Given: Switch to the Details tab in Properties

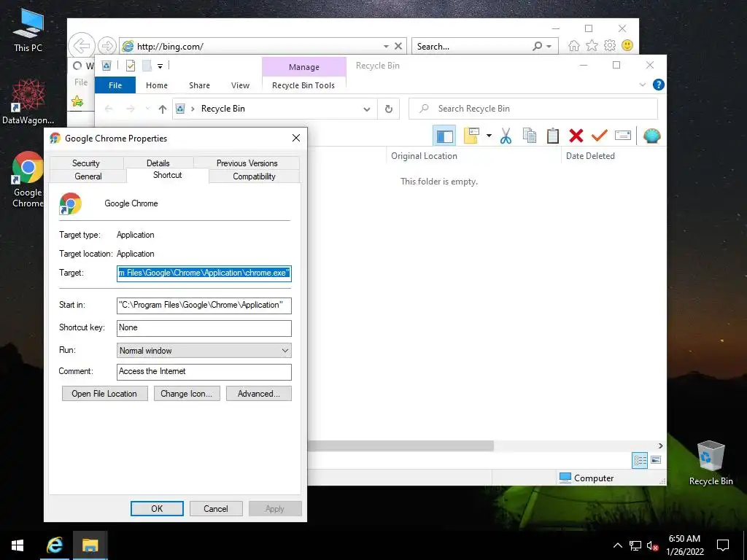Looking at the screenshot, I should pyautogui.click(x=158, y=163).
